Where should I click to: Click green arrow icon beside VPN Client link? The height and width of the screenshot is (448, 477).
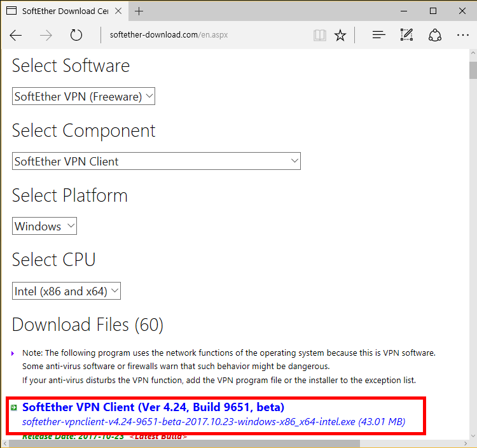pyautogui.click(x=14, y=407)
